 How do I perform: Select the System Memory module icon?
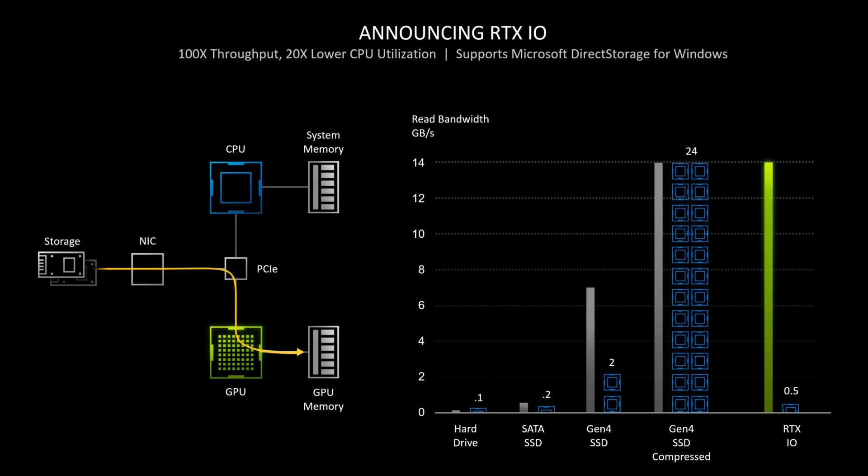(x=323, y=187)
